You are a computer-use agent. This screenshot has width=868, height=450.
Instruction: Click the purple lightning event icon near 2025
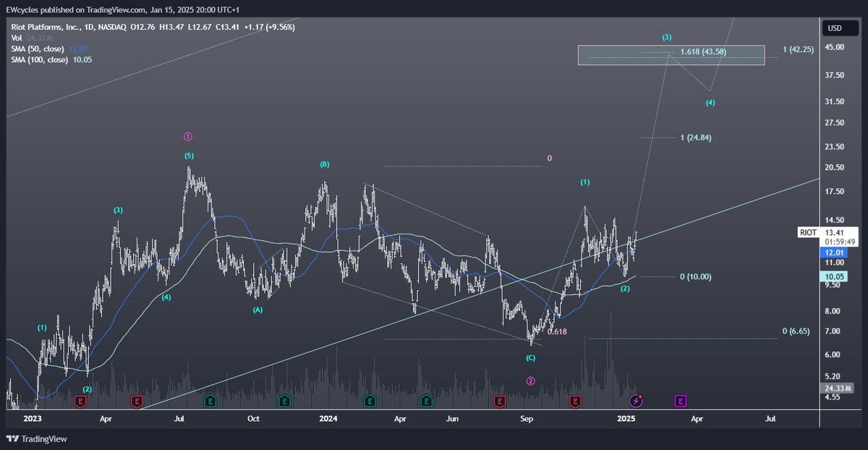[637, 400]
